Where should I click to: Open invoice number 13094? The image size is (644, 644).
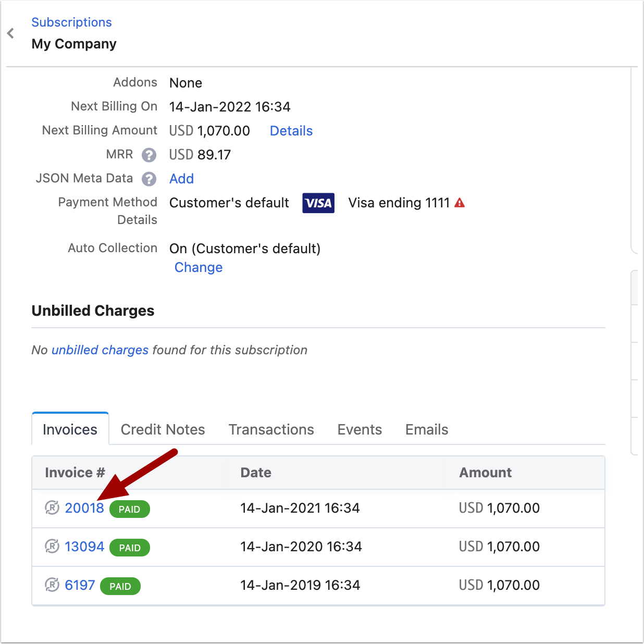click(x=84, y=547)
